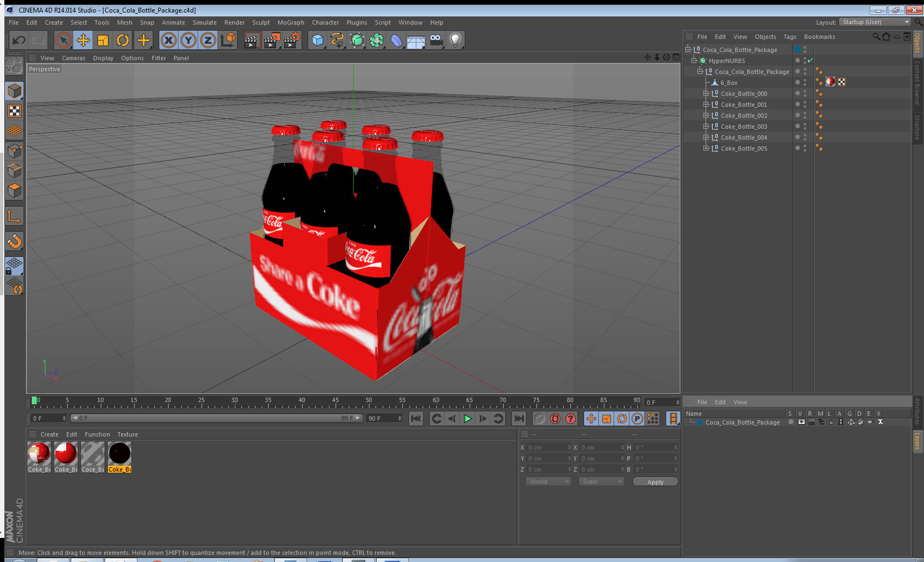Toggle the locked workplane icon
The image size is (924, 562).
pos(14,266)
